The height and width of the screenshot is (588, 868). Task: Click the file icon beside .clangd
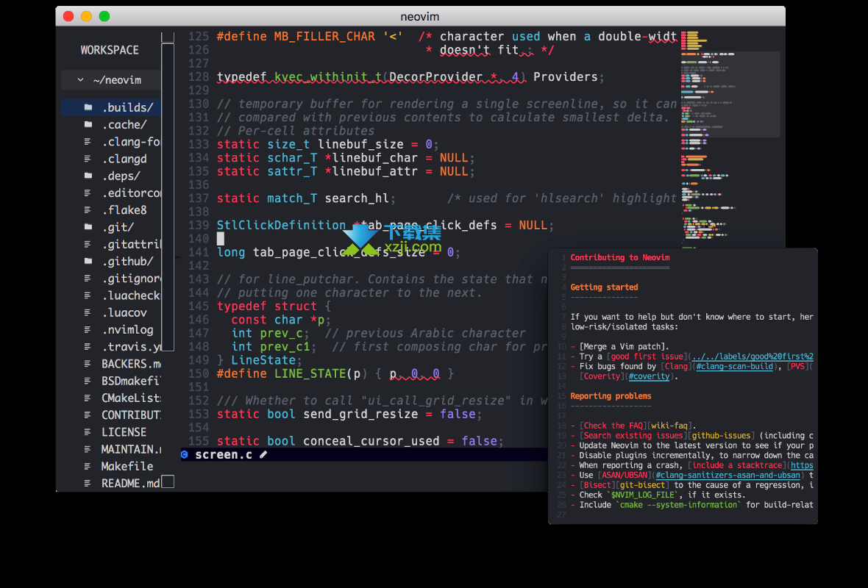pyautogui.click(x=88, y=159)
